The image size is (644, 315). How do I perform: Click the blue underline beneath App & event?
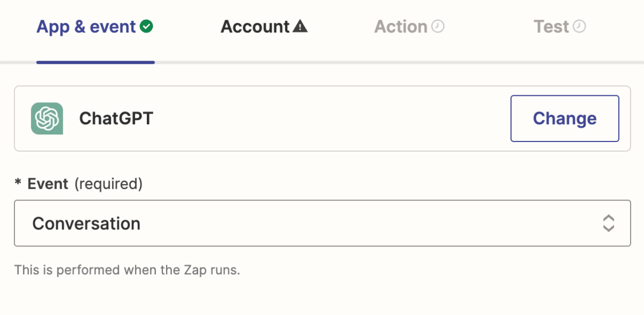[x=95, y=62]
